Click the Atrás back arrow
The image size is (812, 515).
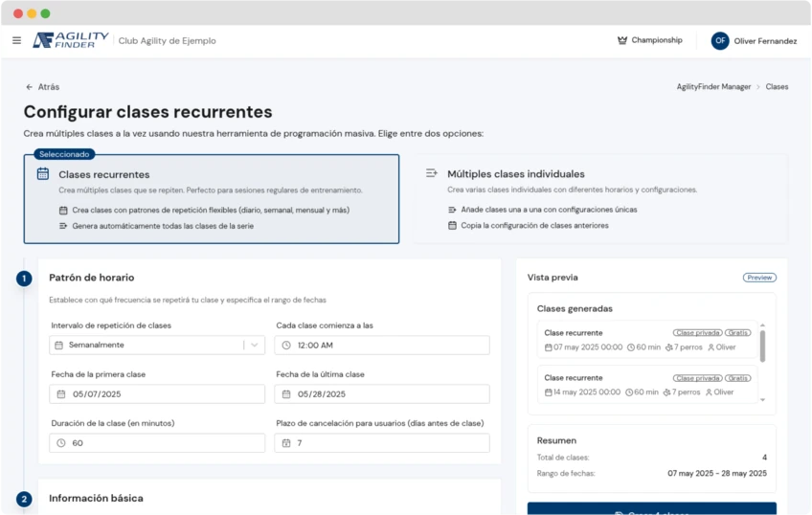pos(30,86)
